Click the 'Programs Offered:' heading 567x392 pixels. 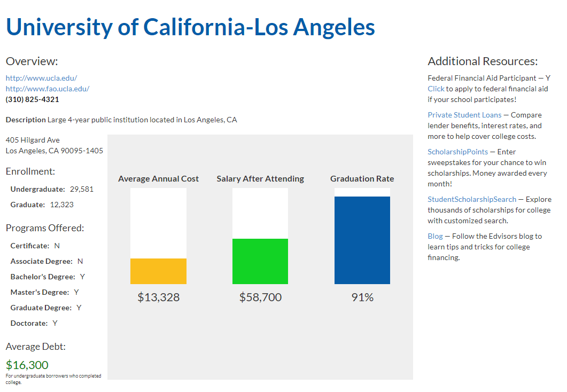tap(45, 229)
